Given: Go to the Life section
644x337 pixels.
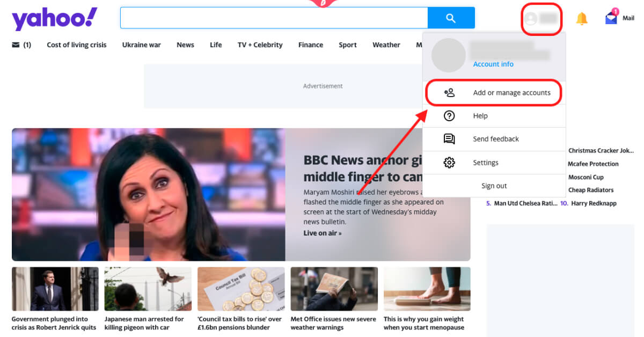Looking at the screenshot, I should coord(216,45).
